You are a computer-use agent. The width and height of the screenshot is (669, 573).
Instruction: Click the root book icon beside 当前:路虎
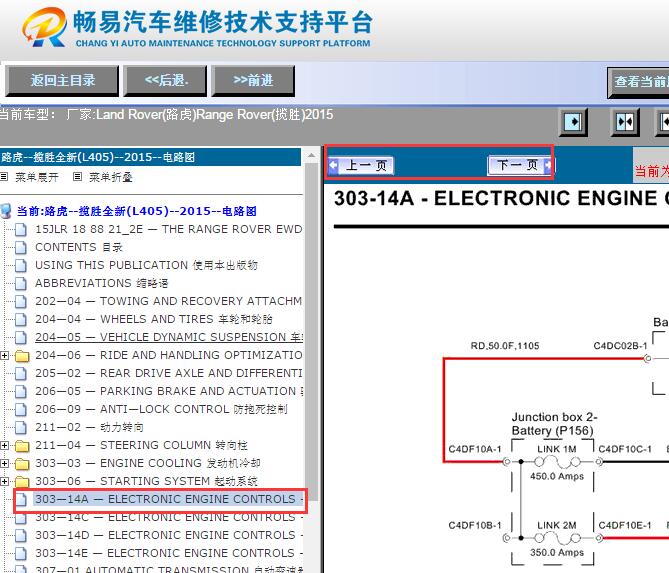[6, 211]
